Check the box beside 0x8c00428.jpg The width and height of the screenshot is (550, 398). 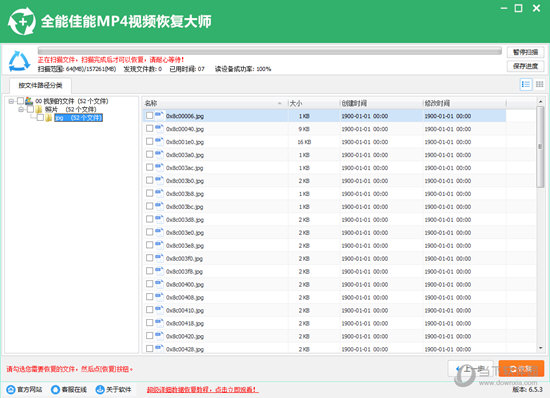[149, 349]
